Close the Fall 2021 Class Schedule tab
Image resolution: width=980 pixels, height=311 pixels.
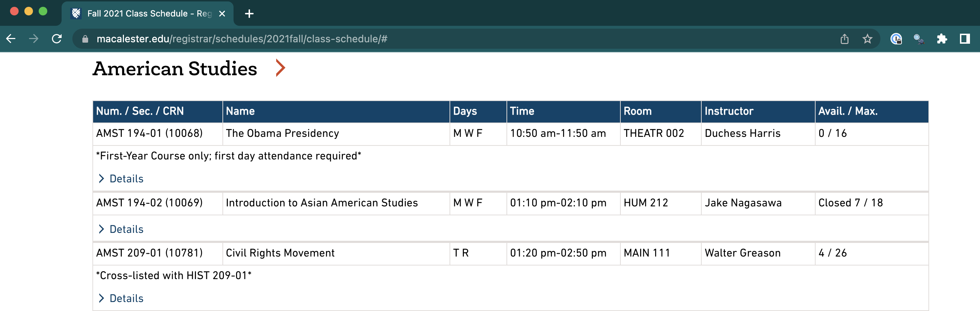click(222, 14)
